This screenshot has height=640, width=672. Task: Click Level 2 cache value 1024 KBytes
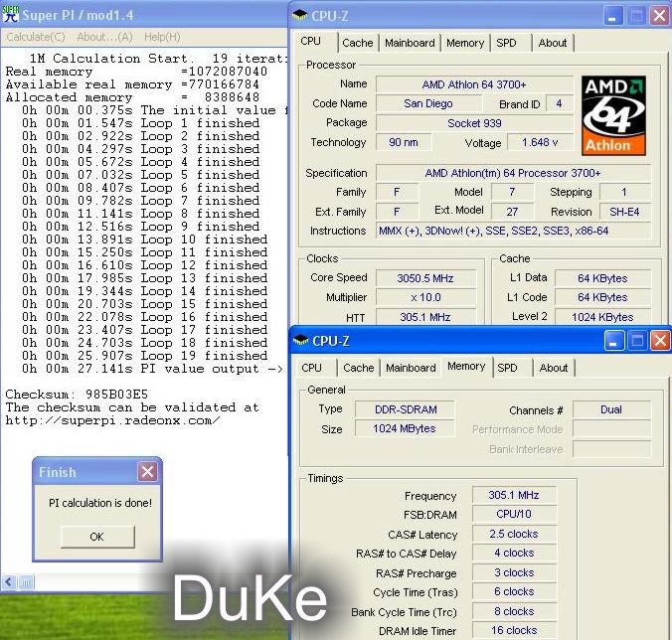coord(602,317)
